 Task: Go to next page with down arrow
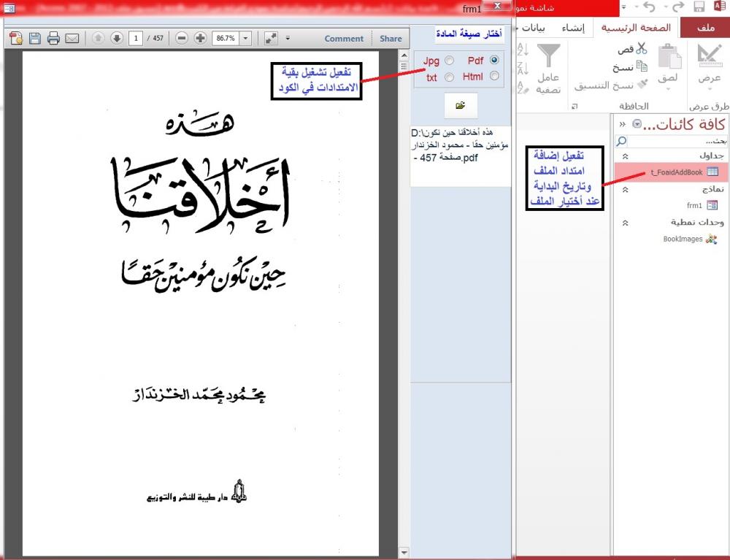click(x=117, y=38)
